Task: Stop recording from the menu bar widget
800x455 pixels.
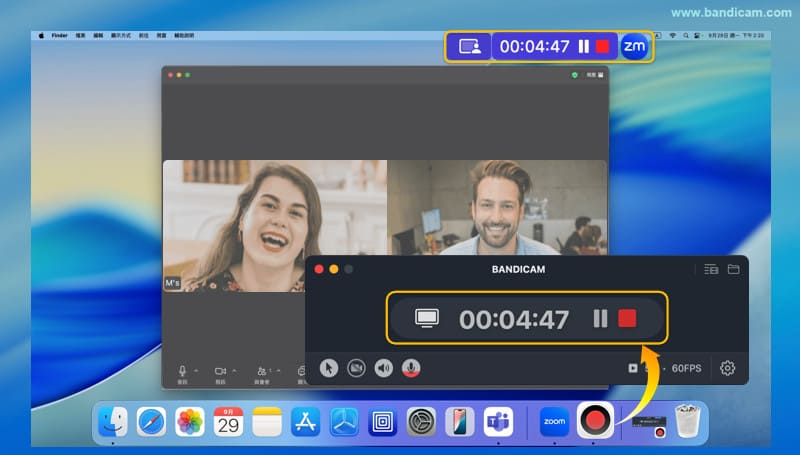Action: click(x=603, y=46)
